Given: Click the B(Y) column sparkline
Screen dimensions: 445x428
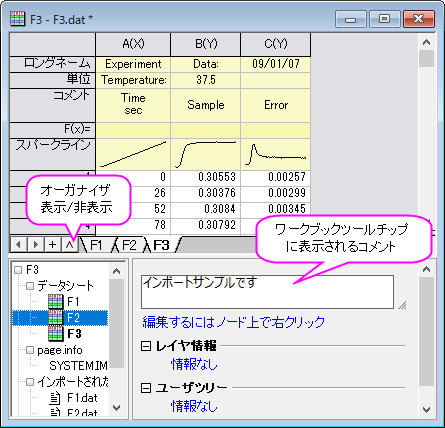Looking at the screenshot, I should click(x=206, y=154).
